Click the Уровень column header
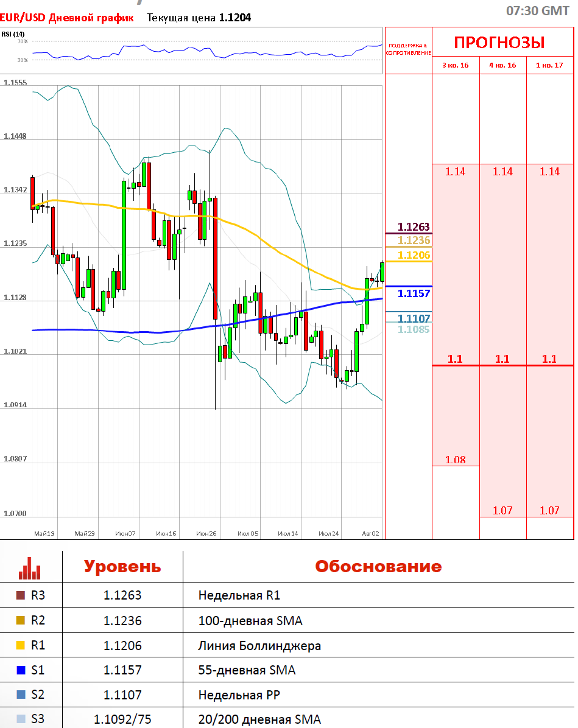 (x=122, y=567)
